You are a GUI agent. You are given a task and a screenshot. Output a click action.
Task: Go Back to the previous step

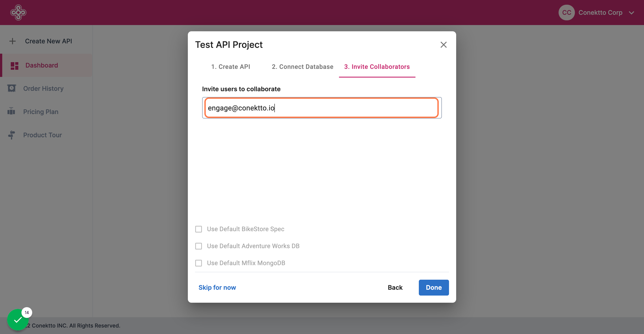click(x=395, y=287)
